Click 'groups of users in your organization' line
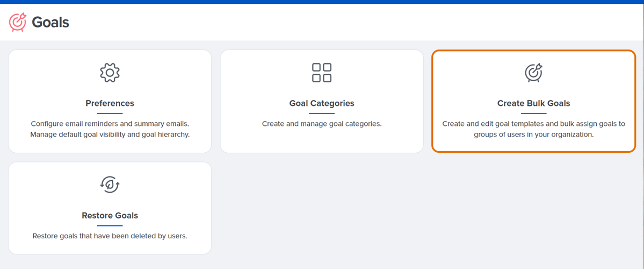Viewport: 644px width, 269px height. tap(533, 134)
